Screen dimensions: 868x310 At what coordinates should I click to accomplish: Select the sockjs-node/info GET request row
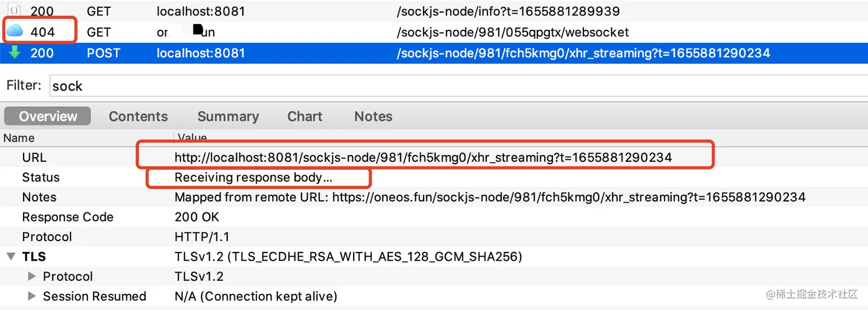tap(507, 11)
